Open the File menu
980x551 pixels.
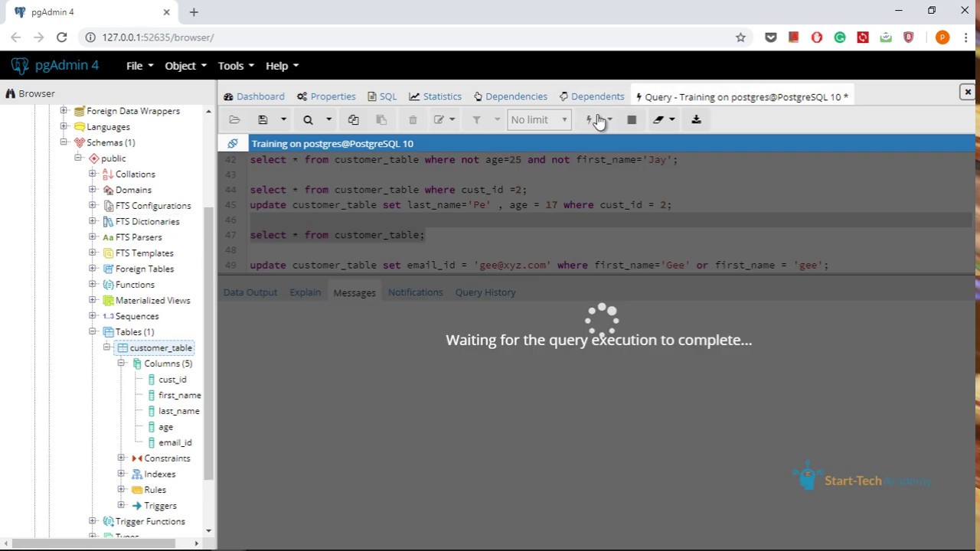(139, 66)
